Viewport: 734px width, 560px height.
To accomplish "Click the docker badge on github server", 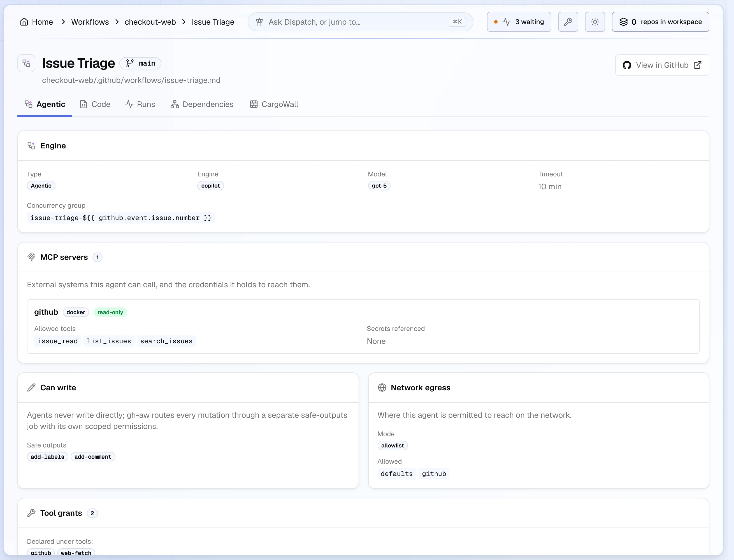I will click(x=76, y=312).
